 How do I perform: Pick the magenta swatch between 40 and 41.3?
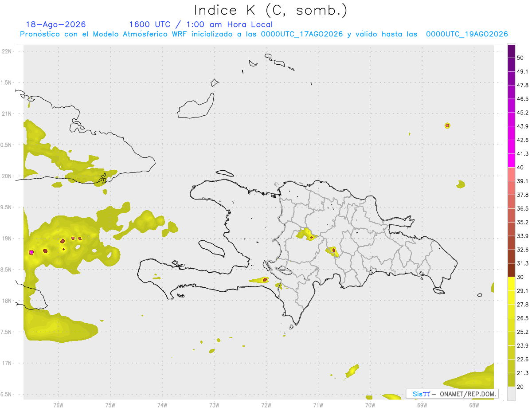(x=511, y=160)
